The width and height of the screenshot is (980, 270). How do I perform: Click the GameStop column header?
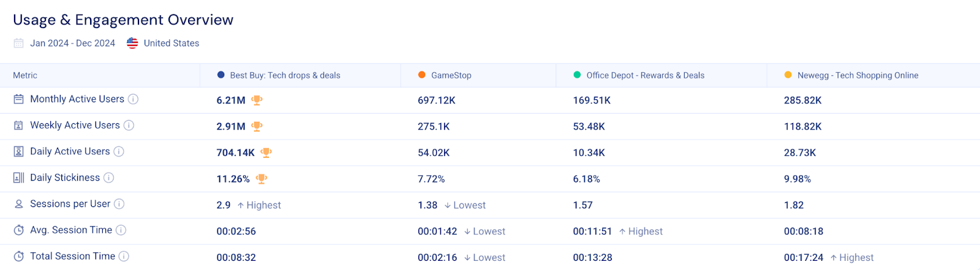pos(451,75)
